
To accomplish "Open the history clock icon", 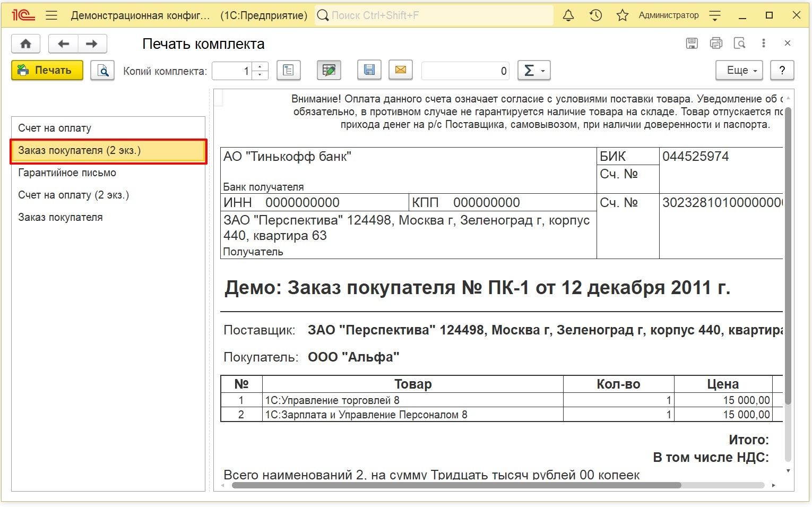I will click(595, 15).
